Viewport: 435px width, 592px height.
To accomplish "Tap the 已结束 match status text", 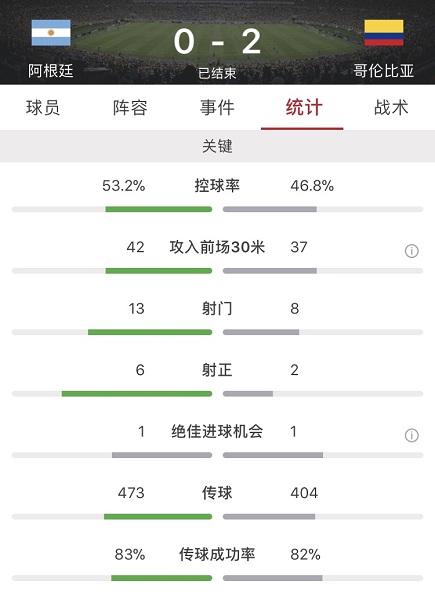I will click(217, 73).
